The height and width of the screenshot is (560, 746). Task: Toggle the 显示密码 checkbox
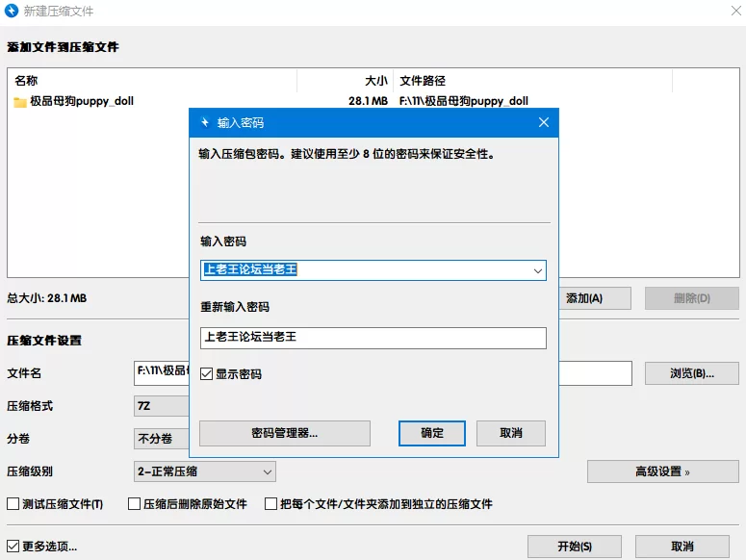pos(206,374)
